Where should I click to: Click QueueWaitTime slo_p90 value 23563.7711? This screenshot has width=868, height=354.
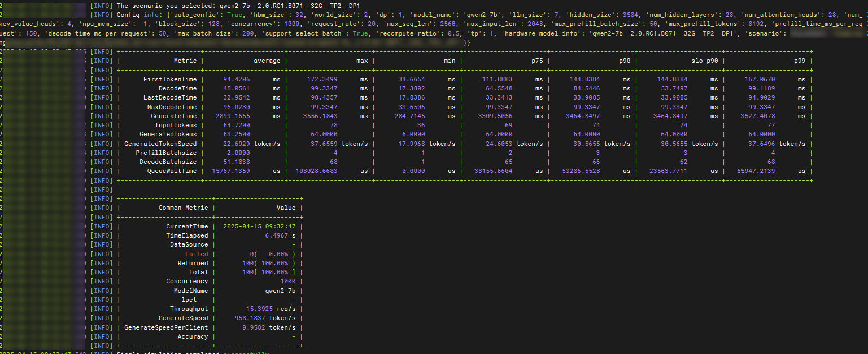point(669,171)
